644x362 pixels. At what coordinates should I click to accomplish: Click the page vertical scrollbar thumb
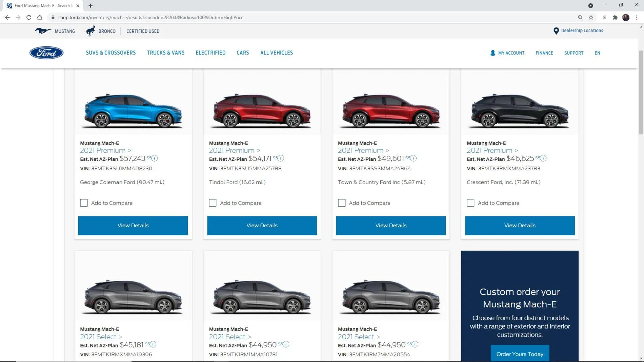641,92
